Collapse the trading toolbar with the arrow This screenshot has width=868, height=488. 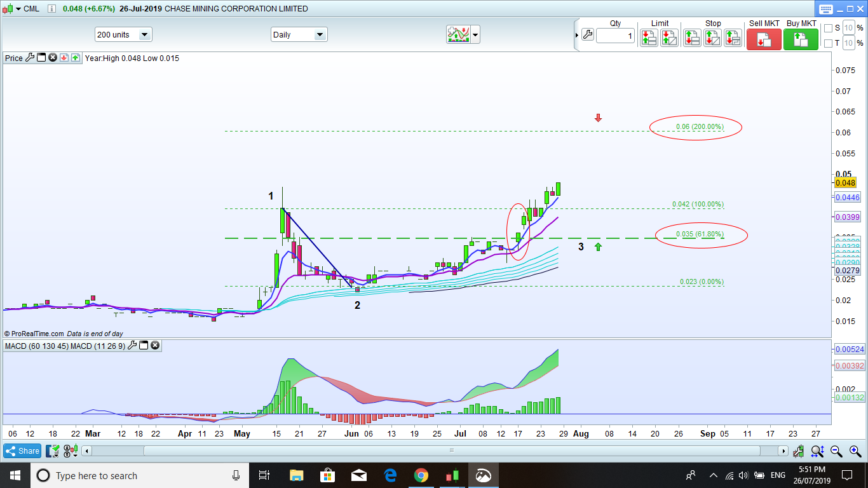tap(577, 35)
